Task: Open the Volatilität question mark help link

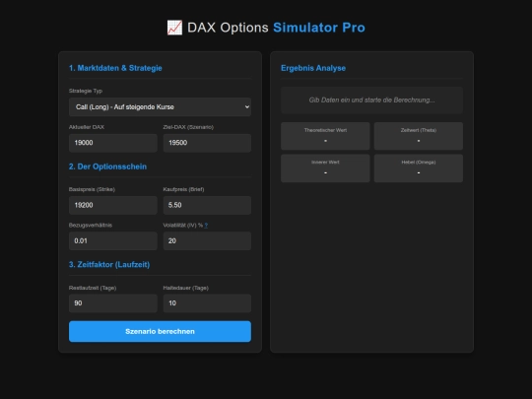Action: pos(206,226)
